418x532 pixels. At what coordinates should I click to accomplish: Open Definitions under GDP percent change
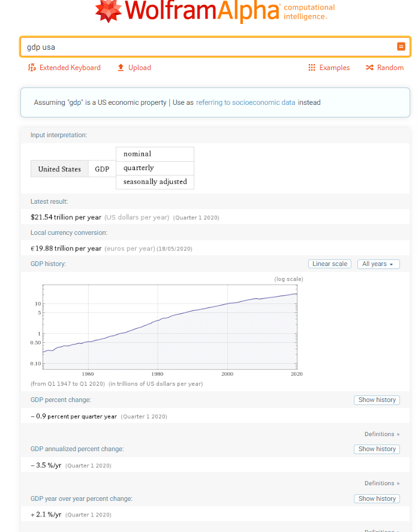pyautogui.click(x=382, y=434)
